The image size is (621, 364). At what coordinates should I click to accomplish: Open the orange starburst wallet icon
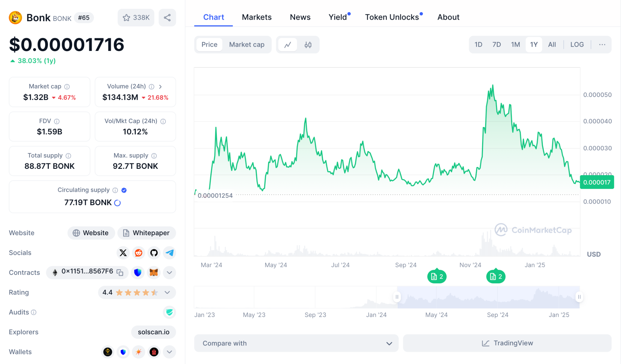coord(139,352)
